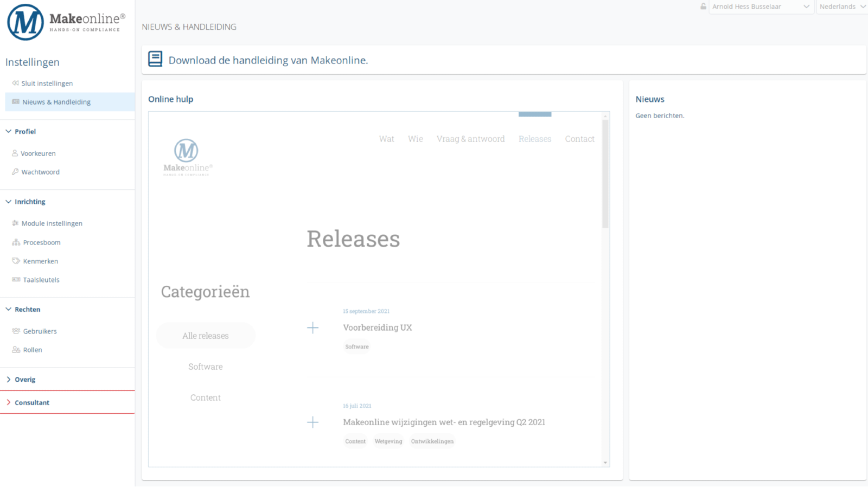Click the Kenmerken tag icon
868x488 pixels.
click(16, 261)
